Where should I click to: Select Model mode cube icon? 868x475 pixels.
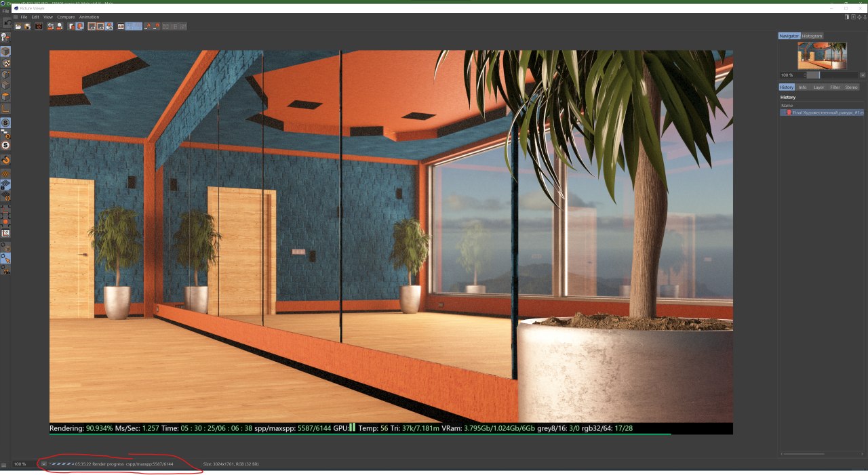5,51
